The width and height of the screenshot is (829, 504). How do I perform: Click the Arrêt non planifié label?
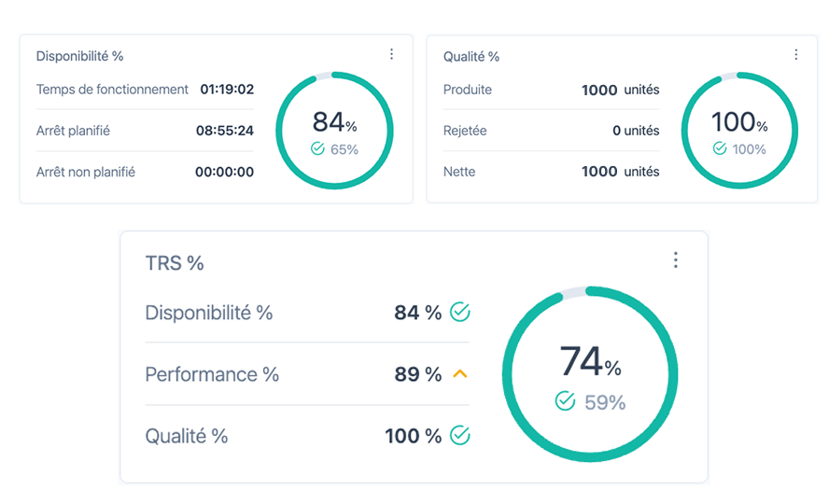click(86, 172)
